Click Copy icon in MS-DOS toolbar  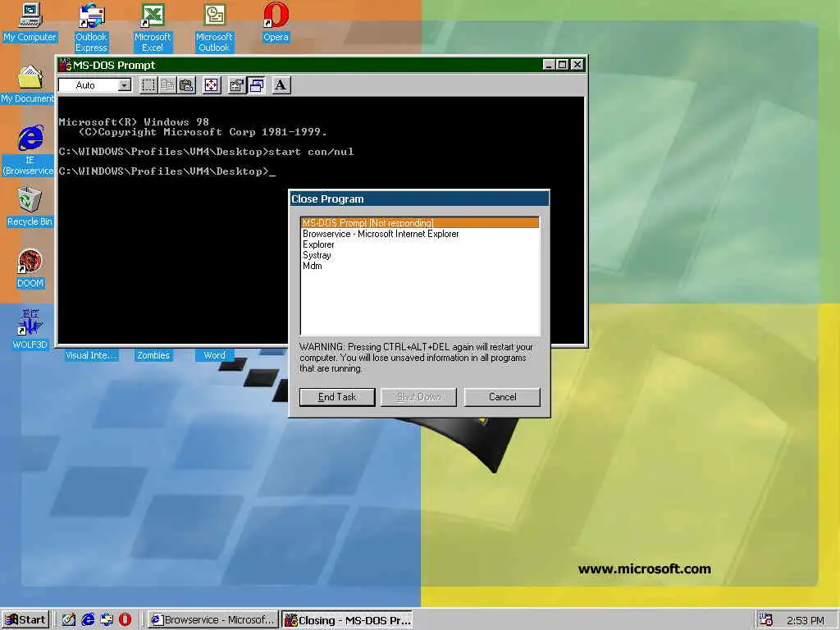[167, 85]
